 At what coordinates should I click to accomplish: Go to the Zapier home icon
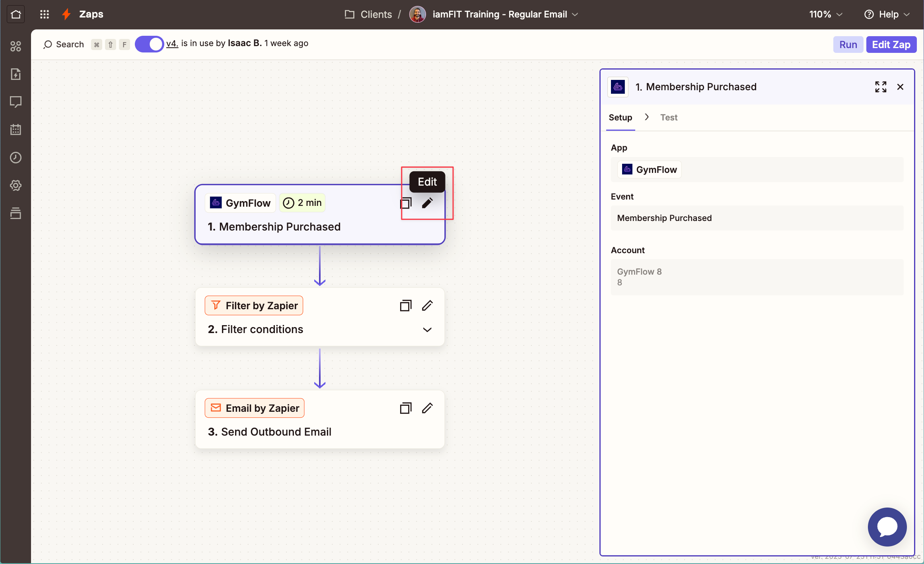16,14
